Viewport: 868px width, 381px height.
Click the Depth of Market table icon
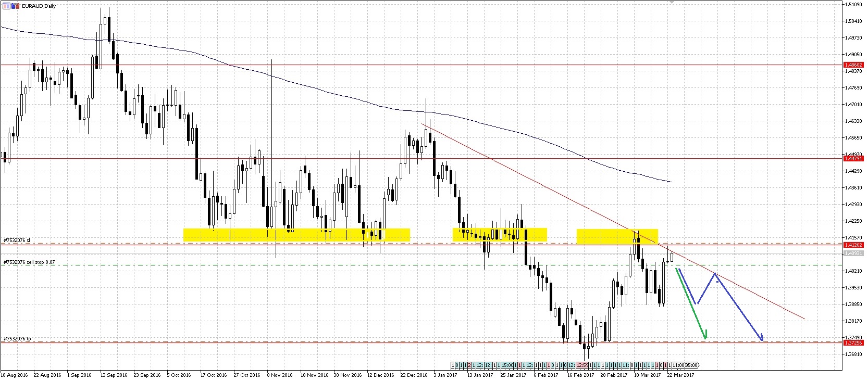[x=6, y=6]
